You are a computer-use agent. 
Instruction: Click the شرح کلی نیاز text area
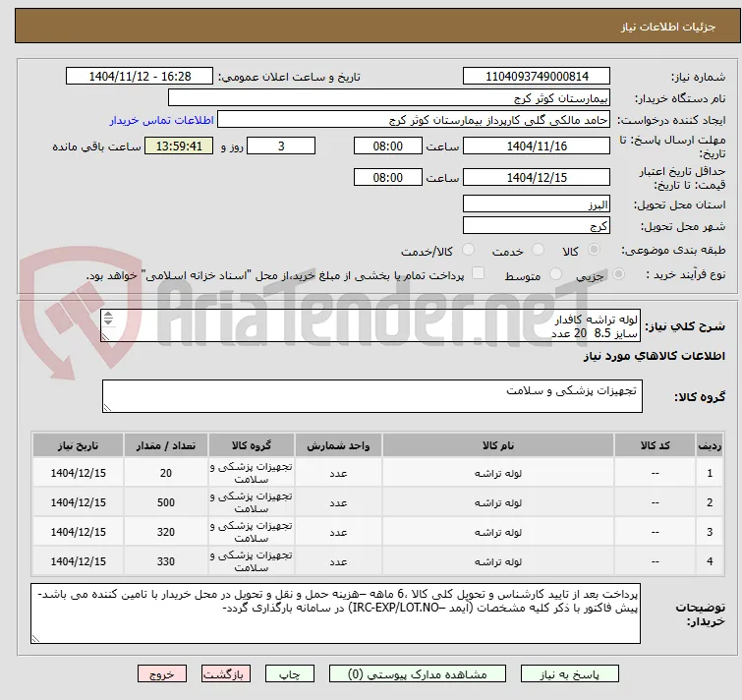point(371,325)
